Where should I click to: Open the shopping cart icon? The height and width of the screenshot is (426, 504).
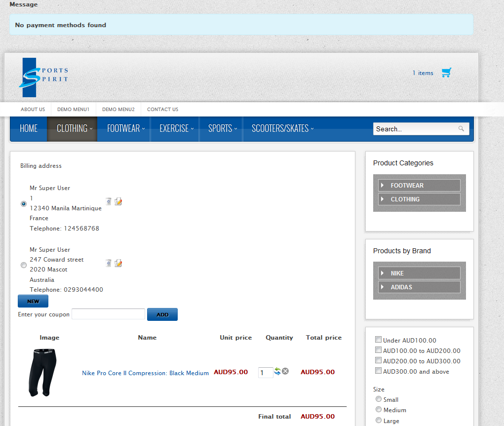click(x=446, y=73)
